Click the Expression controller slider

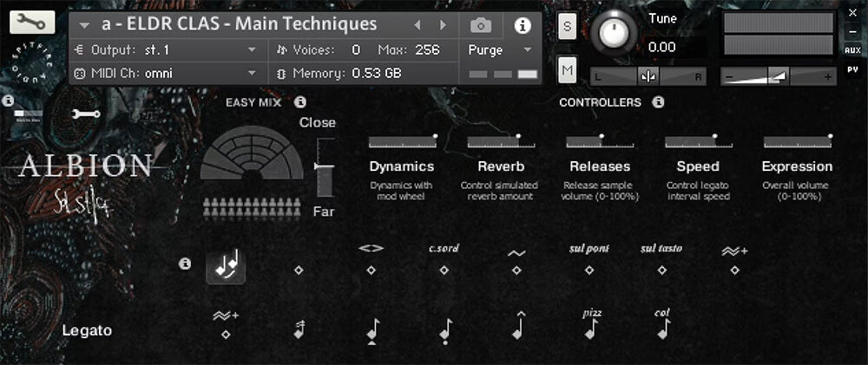pyautogui.click(x=798, y=141)
